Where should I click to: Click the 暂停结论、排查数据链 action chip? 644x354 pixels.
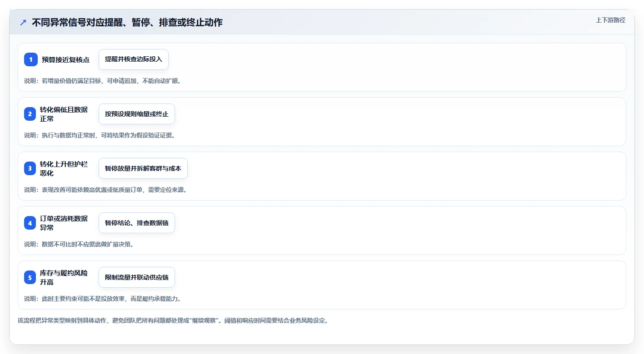pyautogui.click(x=137, y=223)
